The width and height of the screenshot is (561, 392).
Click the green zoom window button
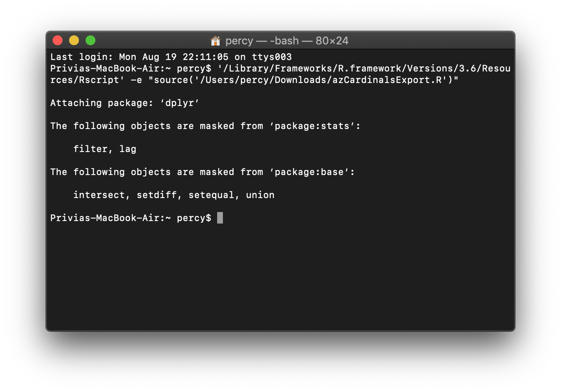90,40
